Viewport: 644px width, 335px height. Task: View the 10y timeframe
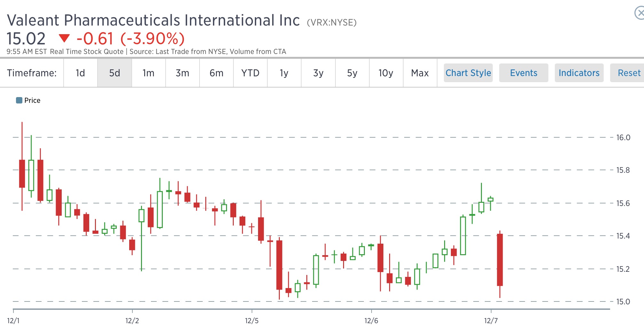386,73
